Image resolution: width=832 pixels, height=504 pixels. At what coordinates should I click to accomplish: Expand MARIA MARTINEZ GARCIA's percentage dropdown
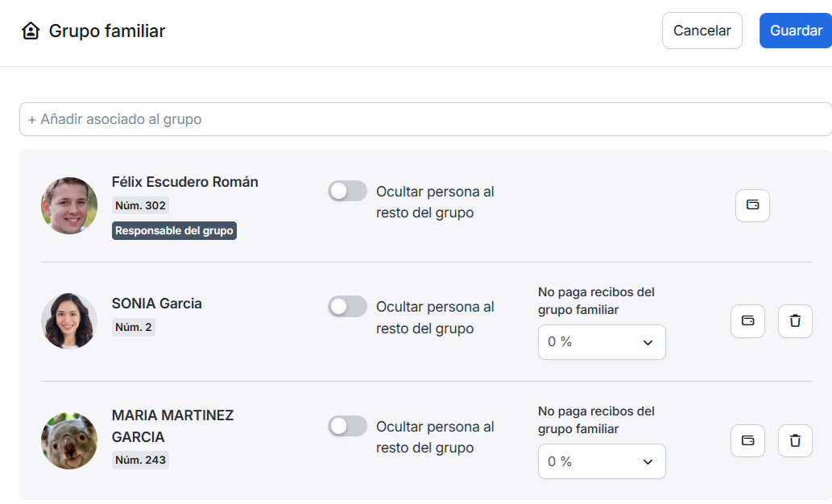point(601,461)
